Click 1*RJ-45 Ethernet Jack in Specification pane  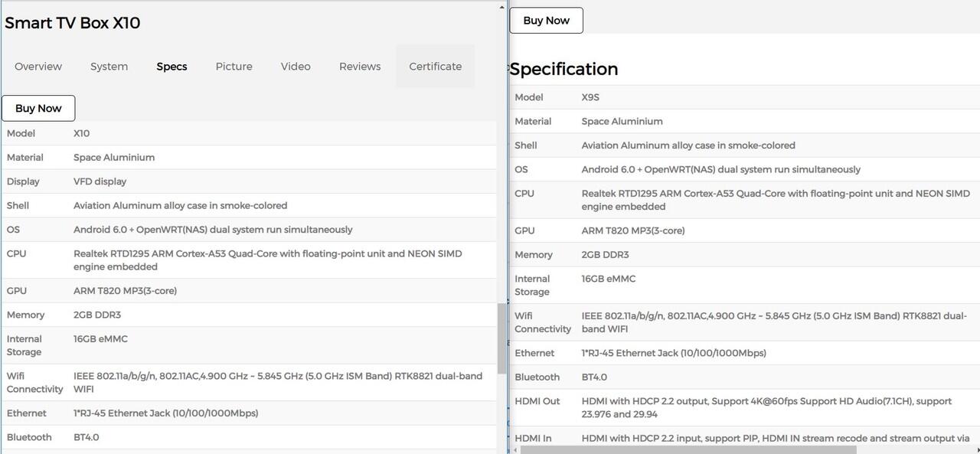(674, 353)
